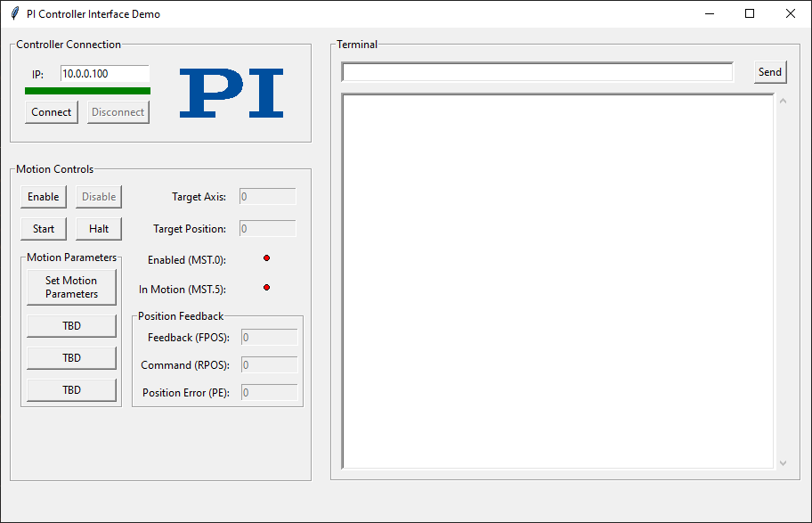Click the green connection status bar
Viewport: 812px width, 523px height.
(x=87, y=91)
